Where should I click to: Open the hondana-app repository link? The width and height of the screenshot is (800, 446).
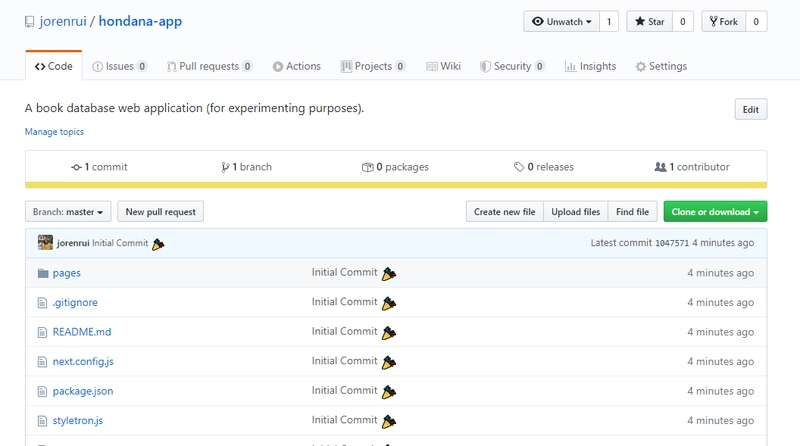(x=140, y=21)
